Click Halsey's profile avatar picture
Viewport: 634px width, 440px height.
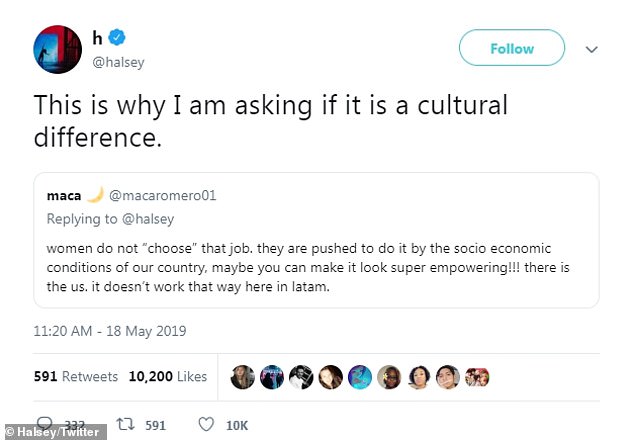[x=56, y=49]
